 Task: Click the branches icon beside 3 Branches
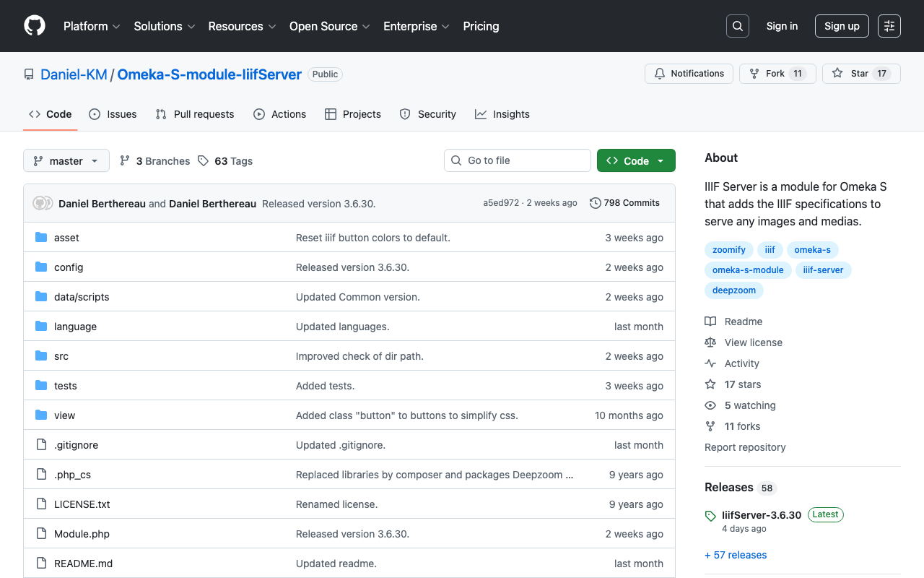(125, 161)
